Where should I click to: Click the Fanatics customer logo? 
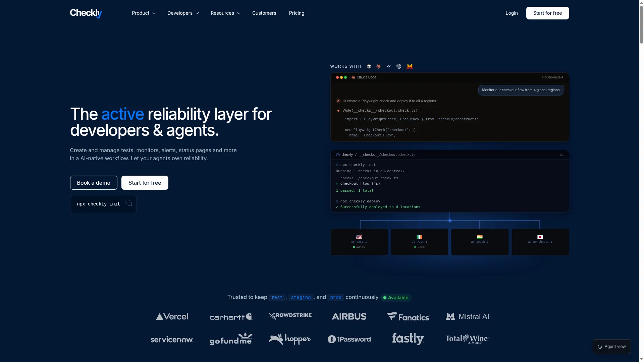click(x=408, y=317)
